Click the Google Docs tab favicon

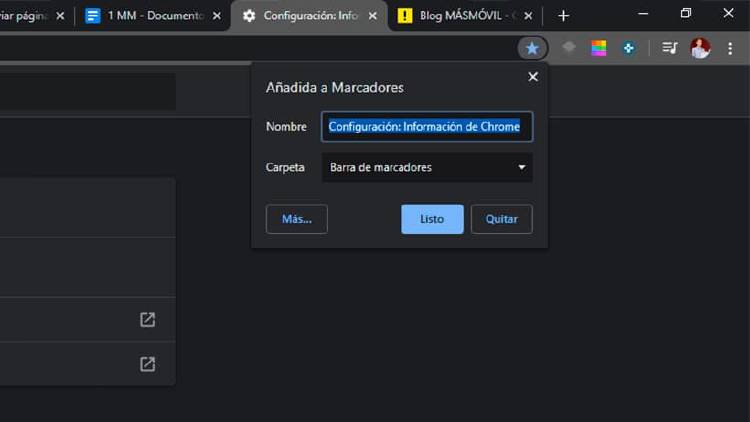pyautogui.click(x=92, y=16)
